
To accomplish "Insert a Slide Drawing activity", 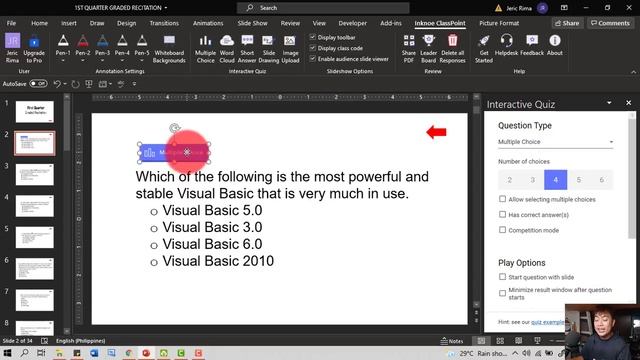I will tap(269, 49).
